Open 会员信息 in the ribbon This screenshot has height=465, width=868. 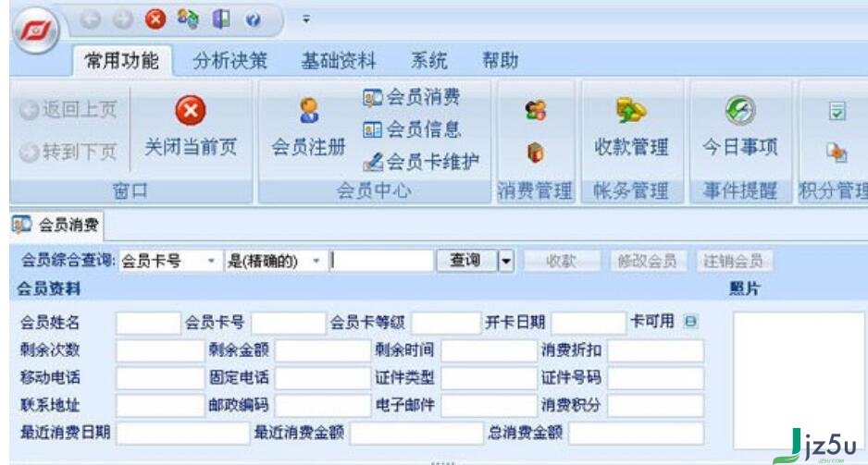(411, 129)
